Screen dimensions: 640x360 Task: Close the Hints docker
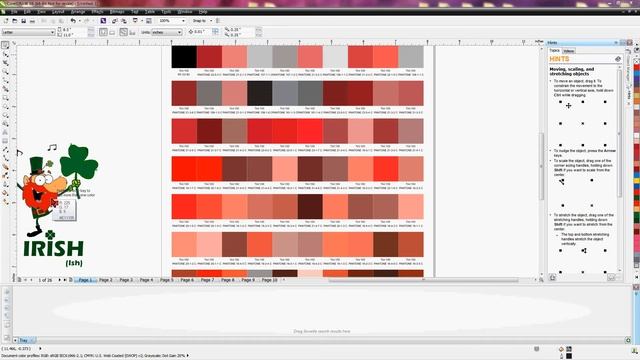[x=630, y=42]
